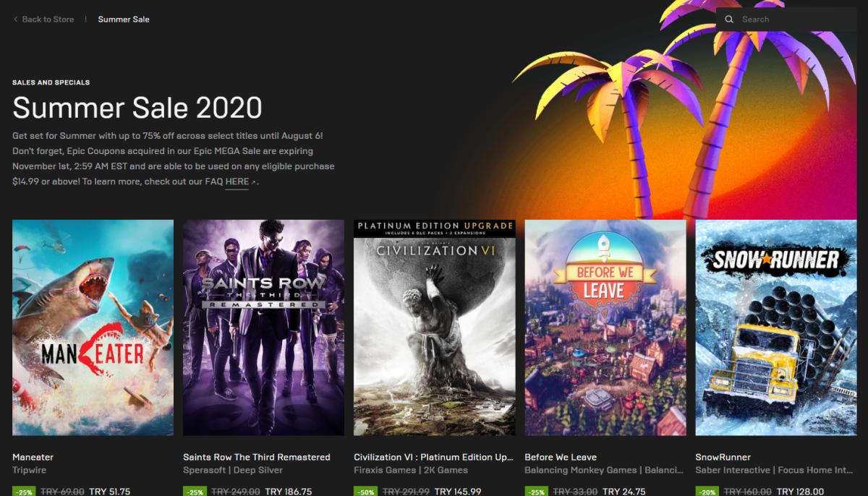The height and width of the screenshot is (496, 868).
Task: Click the Before We Leave -25% badge
Action: click(x=536, y=492)
